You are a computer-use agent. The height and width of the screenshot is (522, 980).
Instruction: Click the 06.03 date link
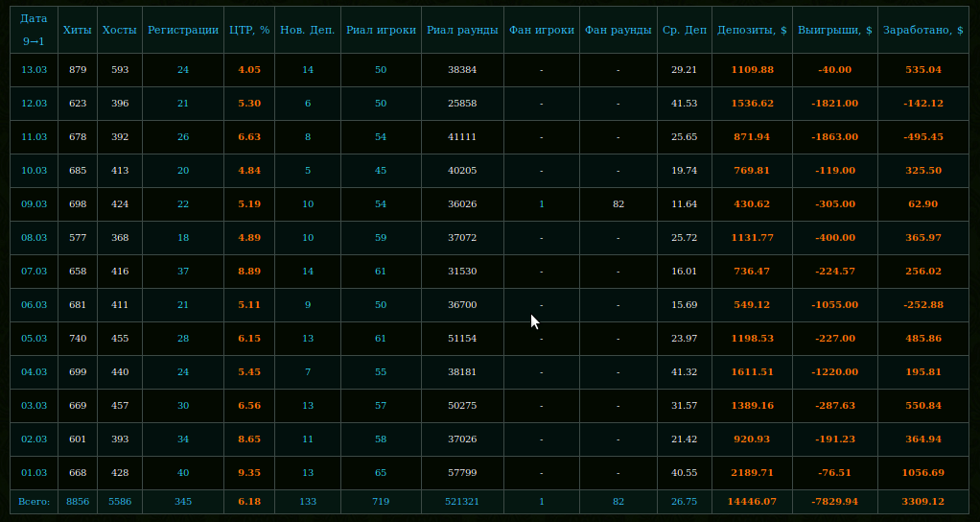tap(34, 305)
